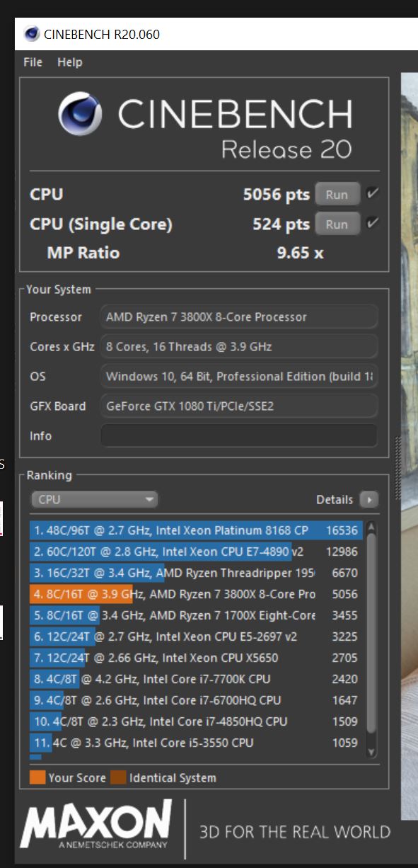Viewport: 418px width, 868px height.
Task: Click the Cinebench sphere logo
Action: (80, 115)
